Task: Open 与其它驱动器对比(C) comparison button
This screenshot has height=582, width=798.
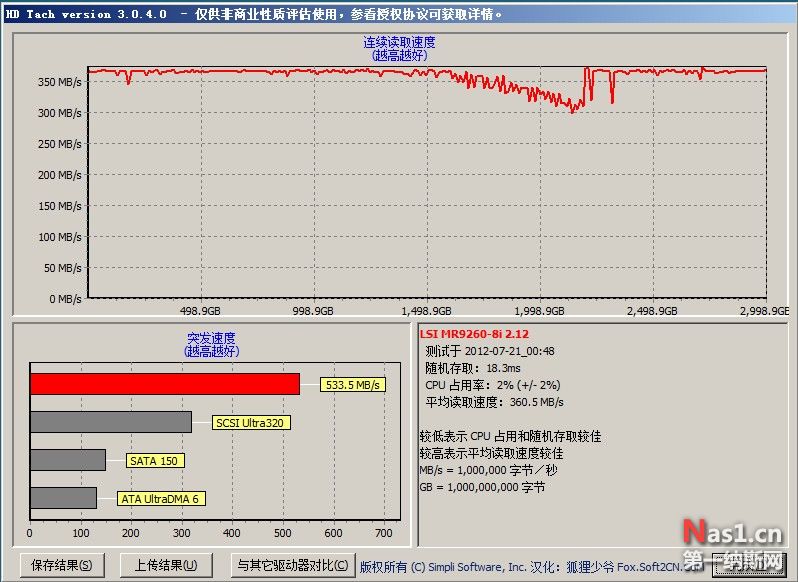Action: click(293, 565)
